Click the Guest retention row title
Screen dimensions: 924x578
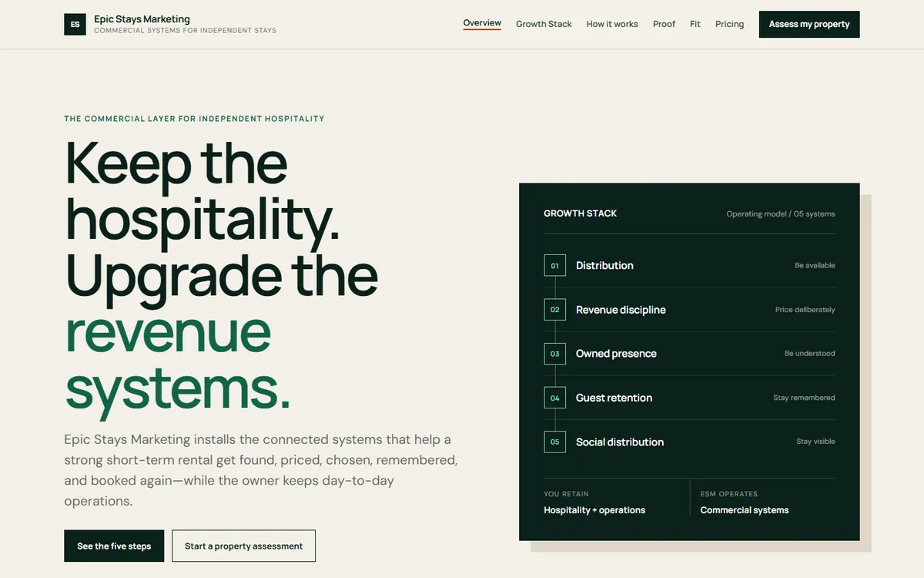614,398
